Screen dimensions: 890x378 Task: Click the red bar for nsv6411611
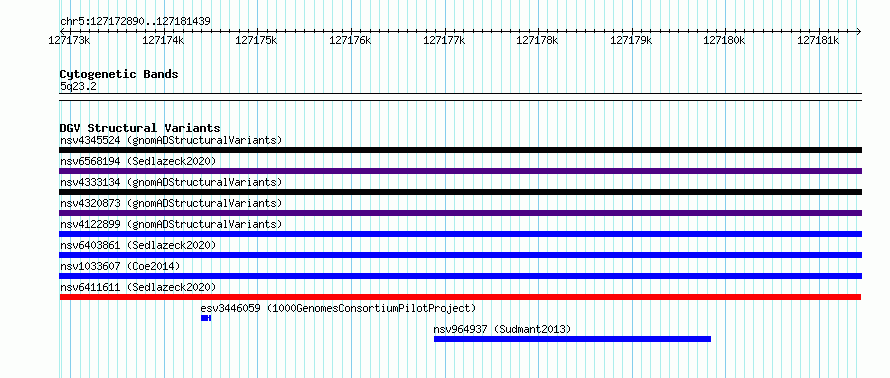(460, 297)
